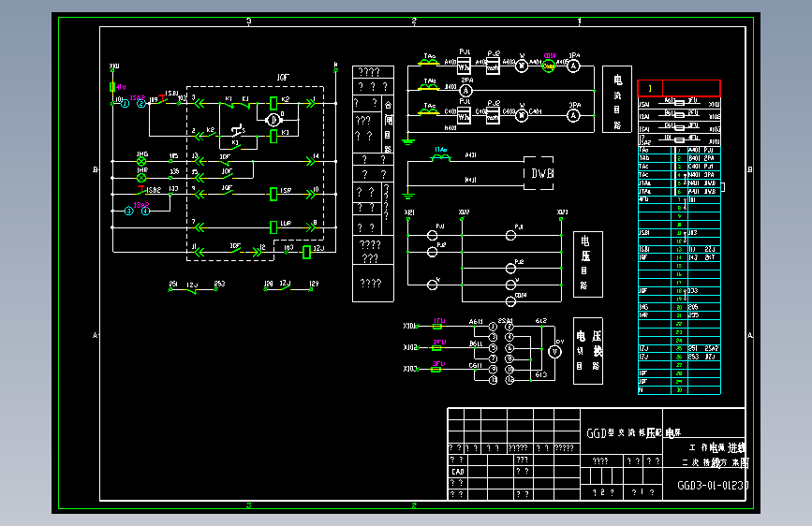Select the 1PA ammeter on top line

point(573,66)
